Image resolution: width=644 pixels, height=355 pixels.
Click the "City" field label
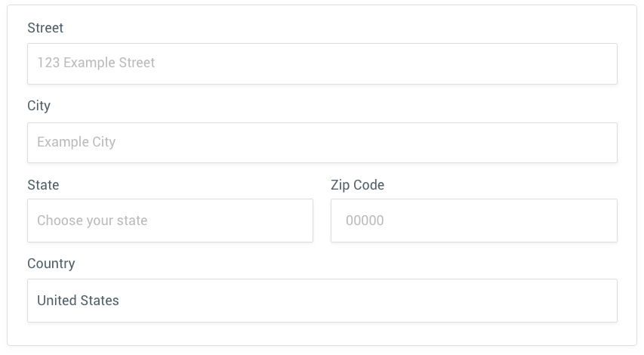[39, 106]
